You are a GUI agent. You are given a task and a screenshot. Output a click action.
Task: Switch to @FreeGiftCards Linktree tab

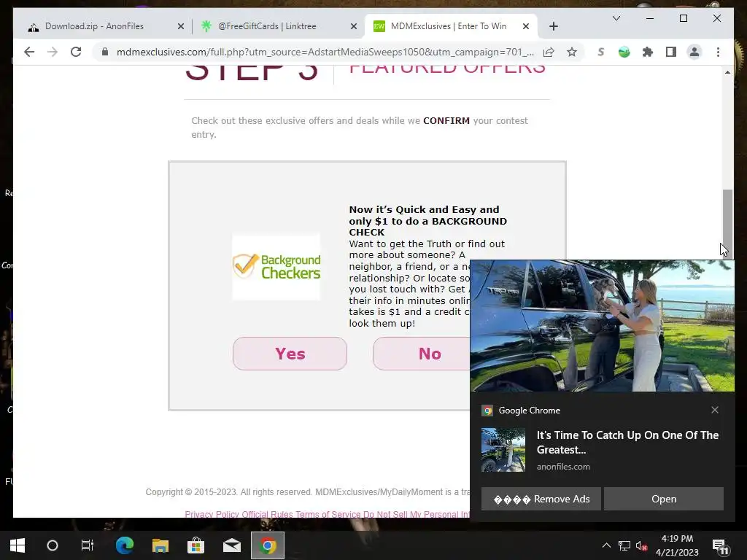tap(267, 26)
